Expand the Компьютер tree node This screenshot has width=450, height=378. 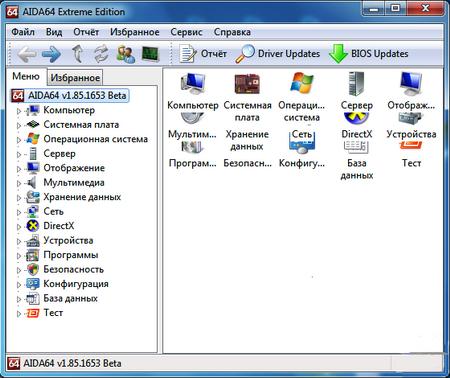tap(19, 111)
